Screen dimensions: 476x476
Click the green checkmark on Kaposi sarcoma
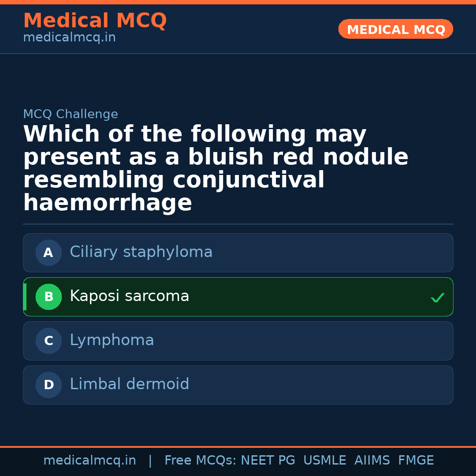438,297
